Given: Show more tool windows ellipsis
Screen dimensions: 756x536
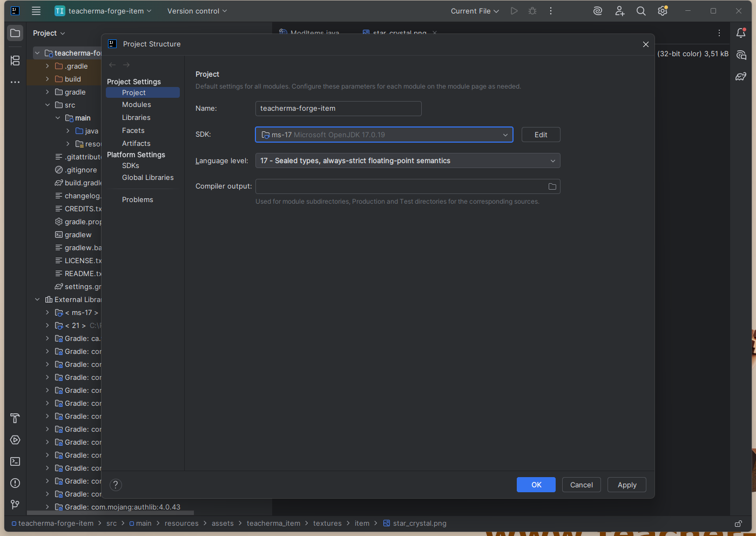Looking at the screenshot, I should click(15, 82).
